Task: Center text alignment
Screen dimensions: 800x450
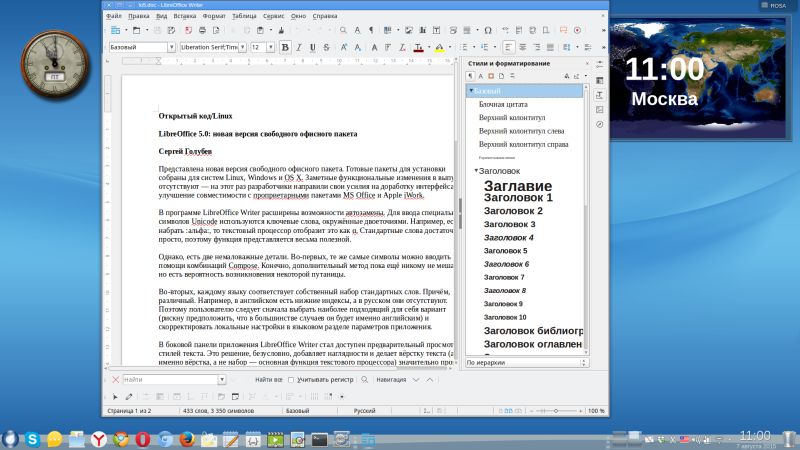Action: (x=522, y=47)
